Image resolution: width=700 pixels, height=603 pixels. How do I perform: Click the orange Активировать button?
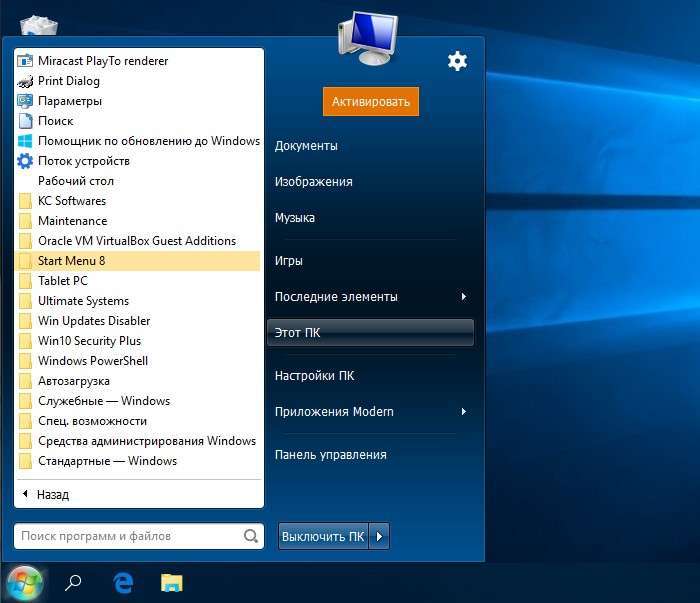(371, 102)
